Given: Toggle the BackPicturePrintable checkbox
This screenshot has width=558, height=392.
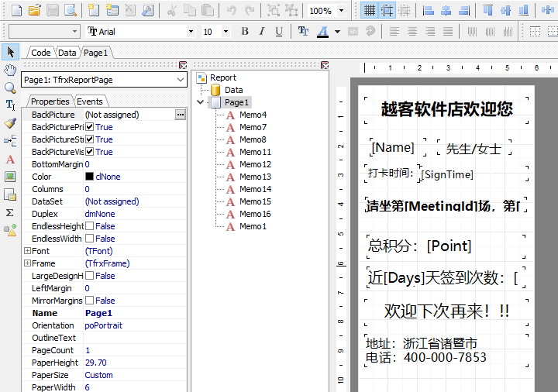Looking at the screenshot, I should (89, 127).
